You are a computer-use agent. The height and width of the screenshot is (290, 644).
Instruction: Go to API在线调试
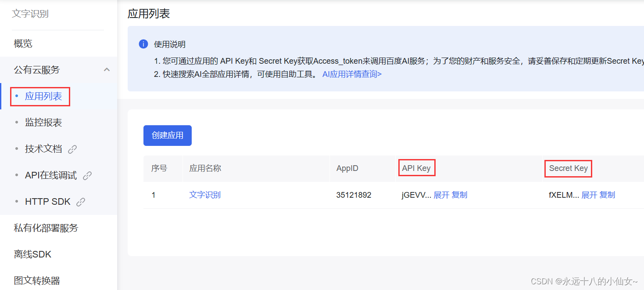51,175
